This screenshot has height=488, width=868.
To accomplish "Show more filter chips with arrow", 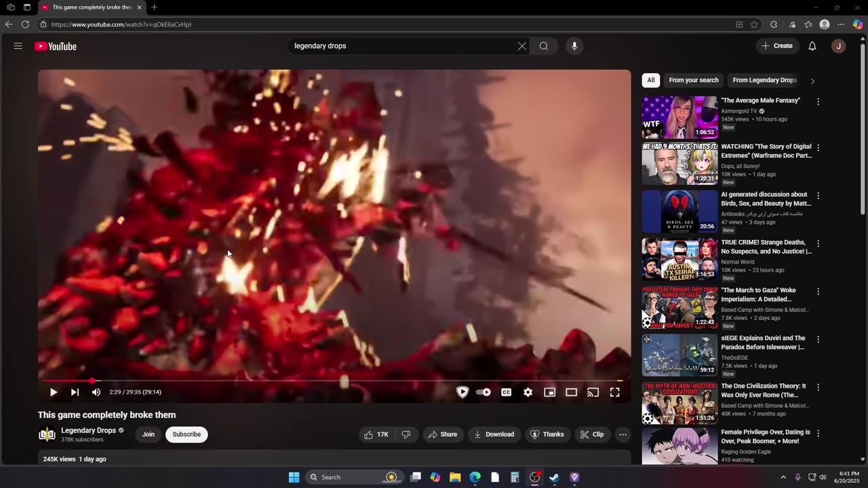I will point(812,81).
